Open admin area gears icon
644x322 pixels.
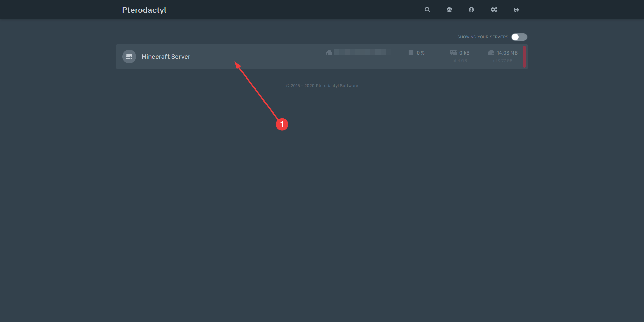pyautogui.click(x=494, y=10)
